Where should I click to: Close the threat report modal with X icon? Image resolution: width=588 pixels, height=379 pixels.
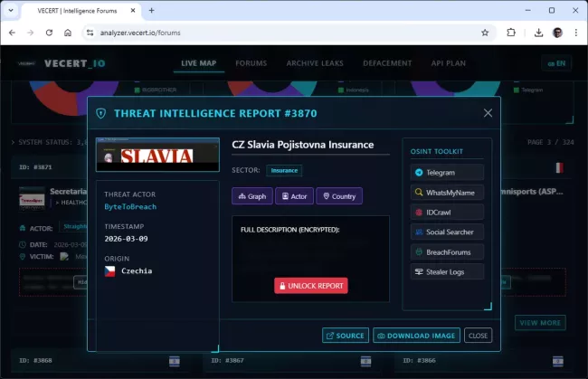click(488, 113)
